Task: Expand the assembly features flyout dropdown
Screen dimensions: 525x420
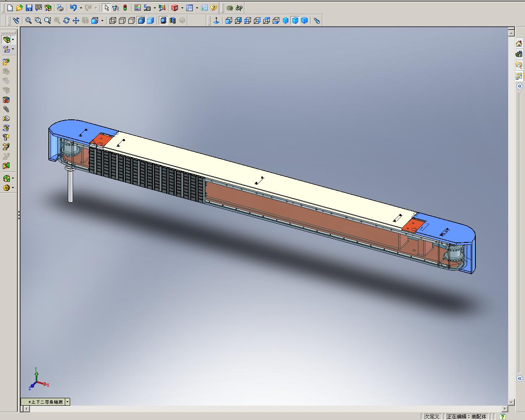Action: (x=13, y=178)
